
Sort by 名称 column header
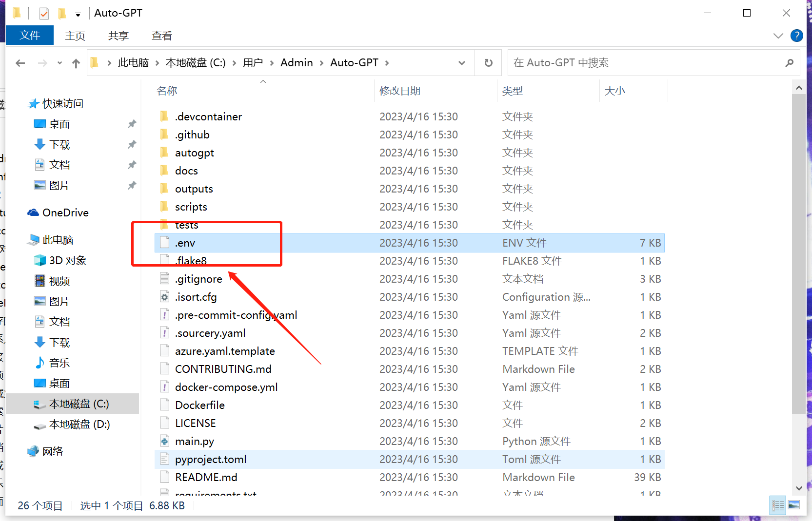(167, 91)
